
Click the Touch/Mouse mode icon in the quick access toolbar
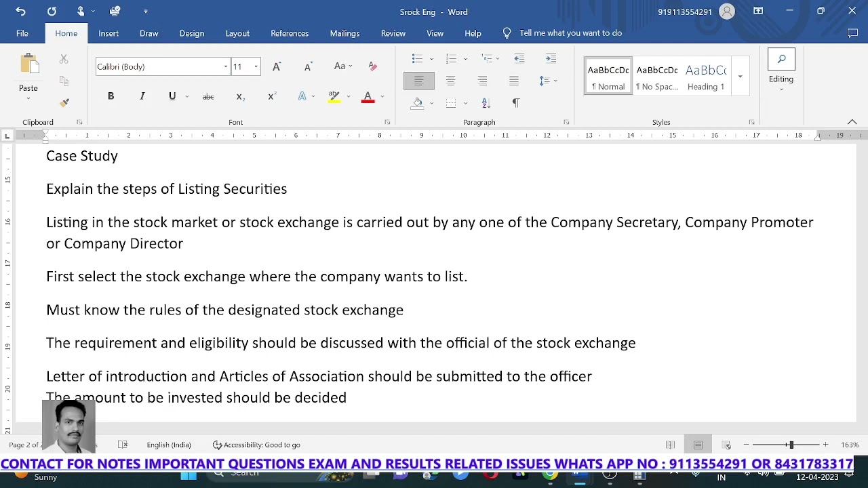pyautogui.click(x=81, y=12)
